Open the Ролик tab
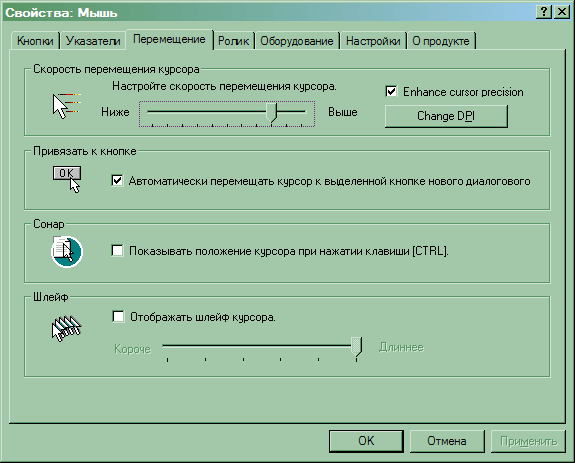 click(234, 41)
